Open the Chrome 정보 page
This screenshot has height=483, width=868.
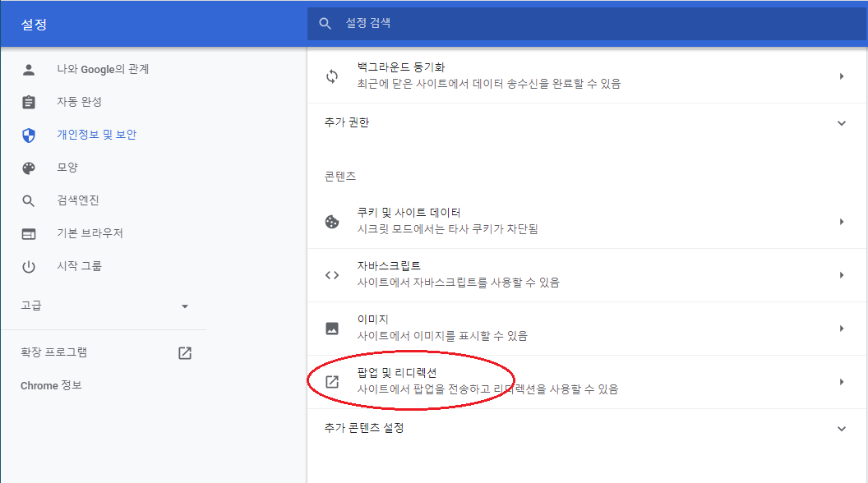click(51, 385)
